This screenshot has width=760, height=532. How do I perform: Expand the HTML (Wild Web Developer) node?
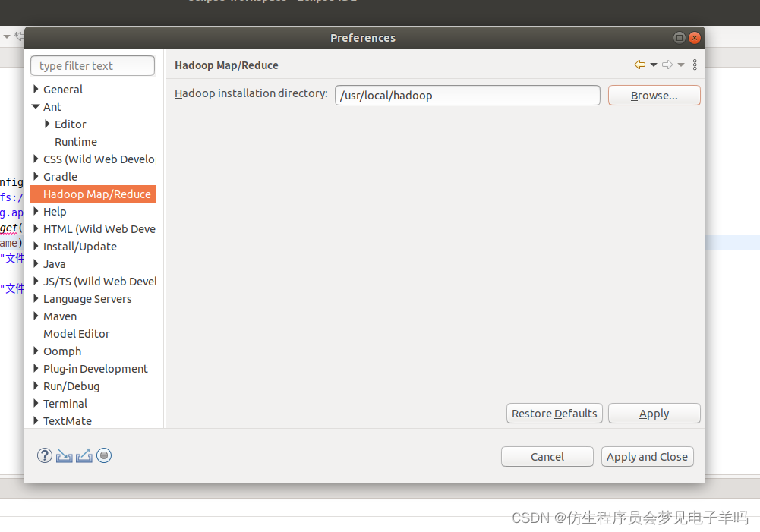[x=36, y=228]
